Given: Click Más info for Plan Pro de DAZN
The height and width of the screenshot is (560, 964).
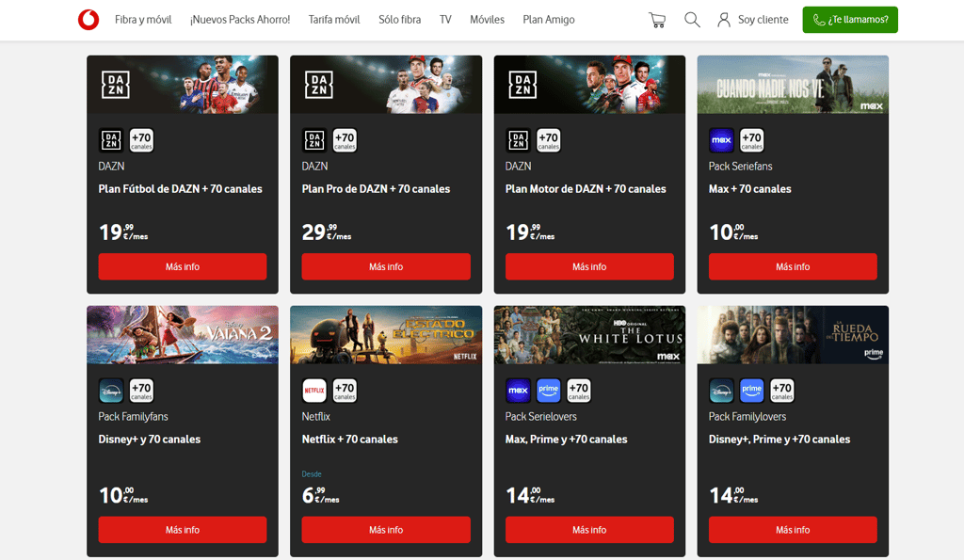Looking at the screenshot, I should coord(386,266).
